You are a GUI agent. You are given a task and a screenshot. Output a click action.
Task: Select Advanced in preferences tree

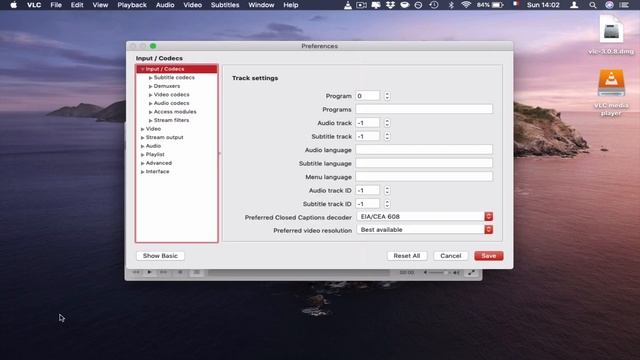158,163
